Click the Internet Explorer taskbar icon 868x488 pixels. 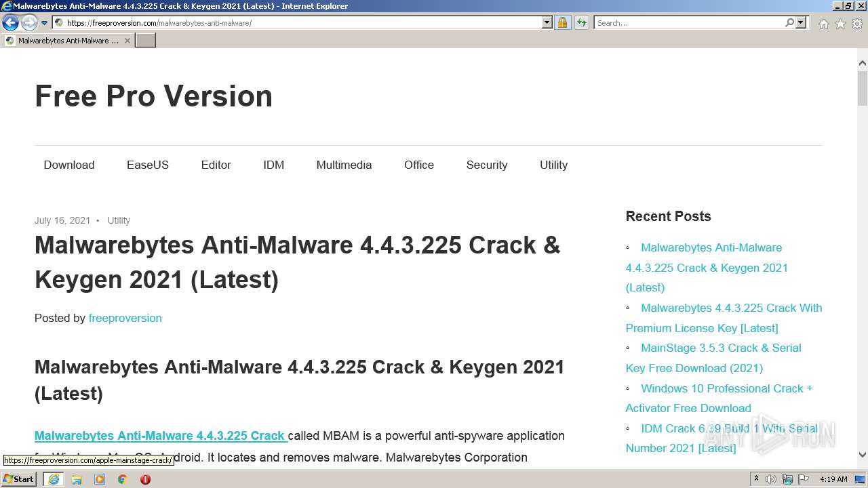coord(53,479)
